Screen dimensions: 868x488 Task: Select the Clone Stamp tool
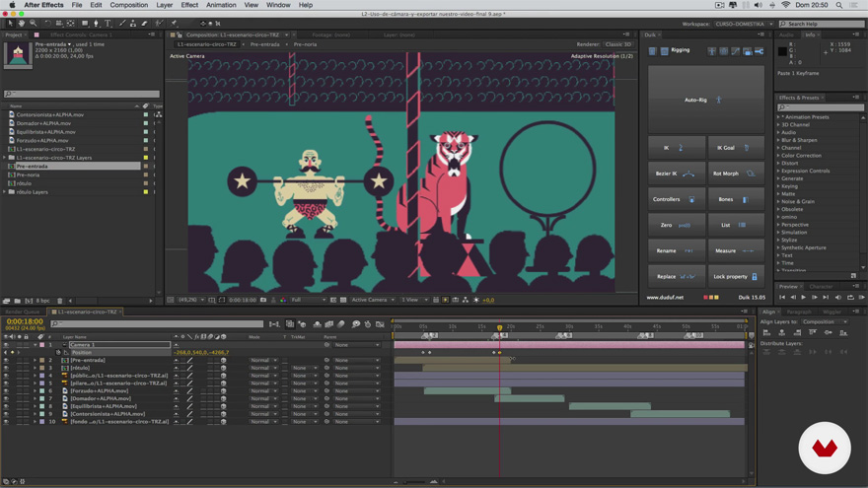pyautogui.click(x=133, y=24)
